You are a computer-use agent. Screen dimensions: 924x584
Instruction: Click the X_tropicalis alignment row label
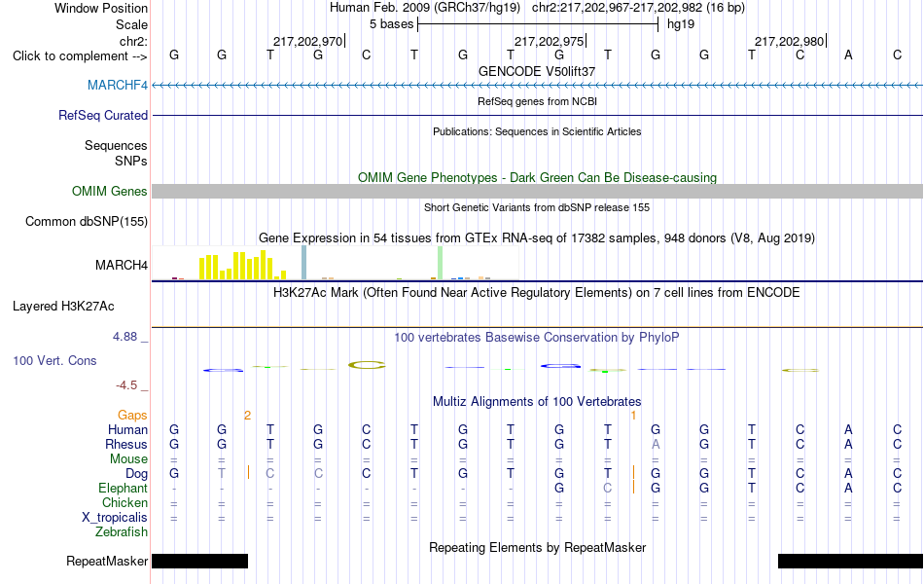(115, 518)
